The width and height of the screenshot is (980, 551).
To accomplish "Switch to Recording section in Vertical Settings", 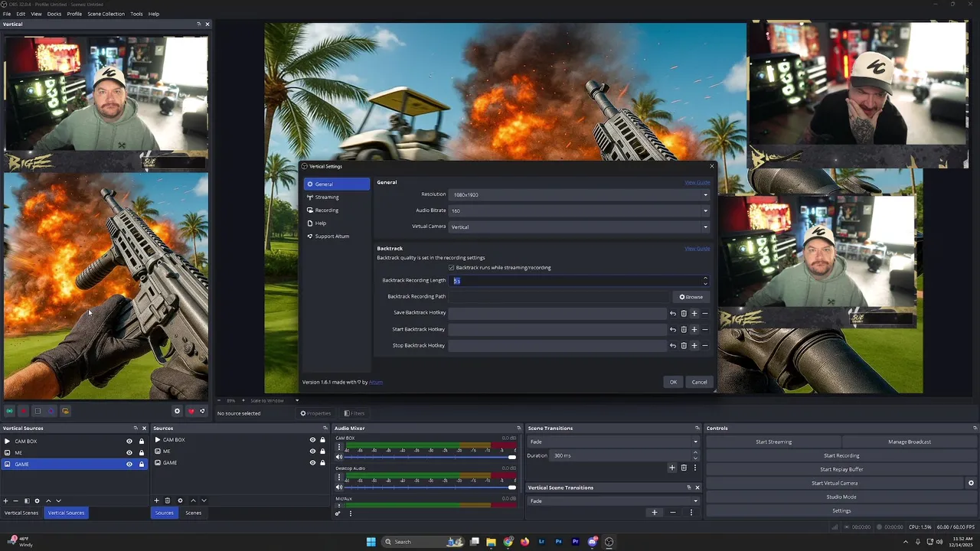I will 337,210.
